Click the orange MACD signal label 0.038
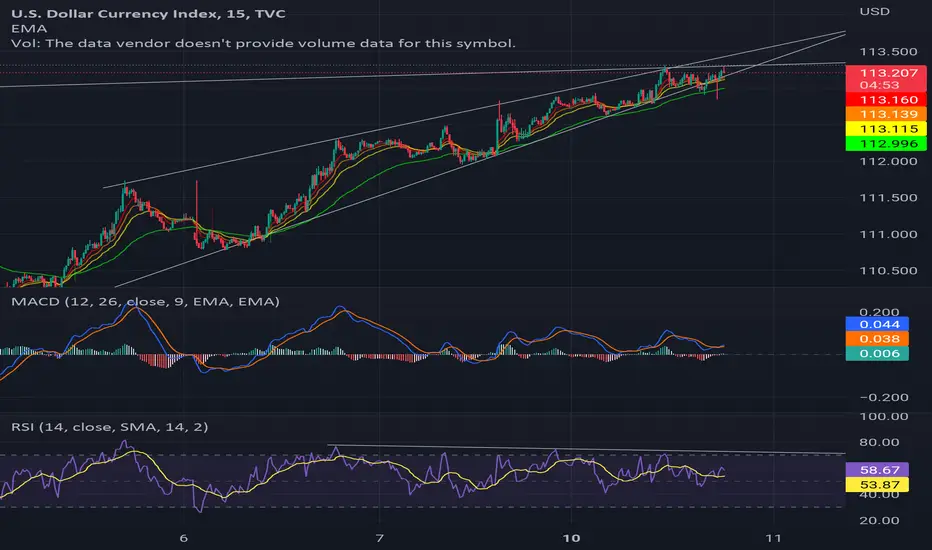 pos(877,339)
